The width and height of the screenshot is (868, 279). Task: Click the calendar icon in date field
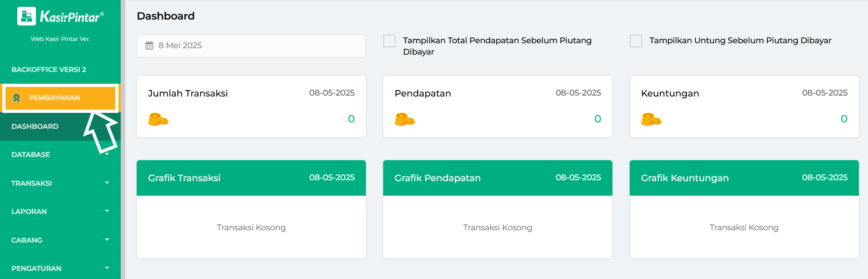pos(149,46)
